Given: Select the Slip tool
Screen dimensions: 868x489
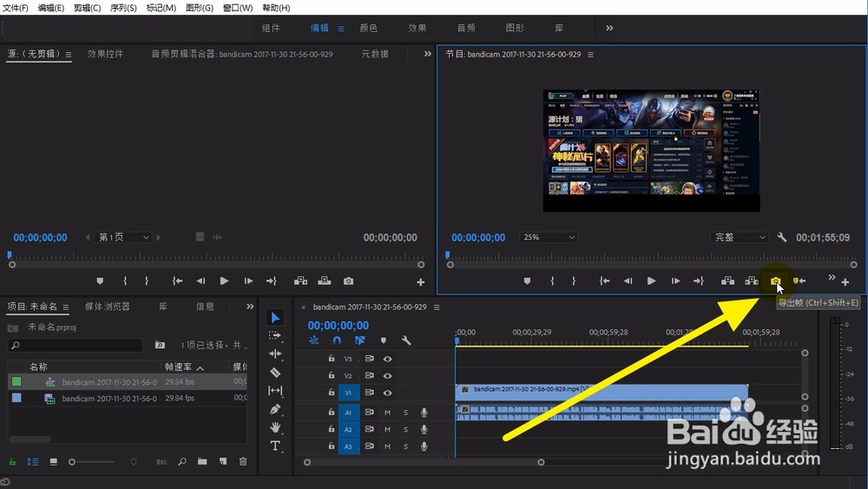Looking at the screenshot, I should point(275,391).
